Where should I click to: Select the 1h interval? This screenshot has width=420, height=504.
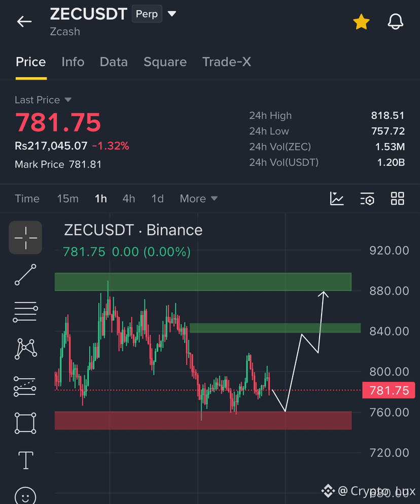101,198
